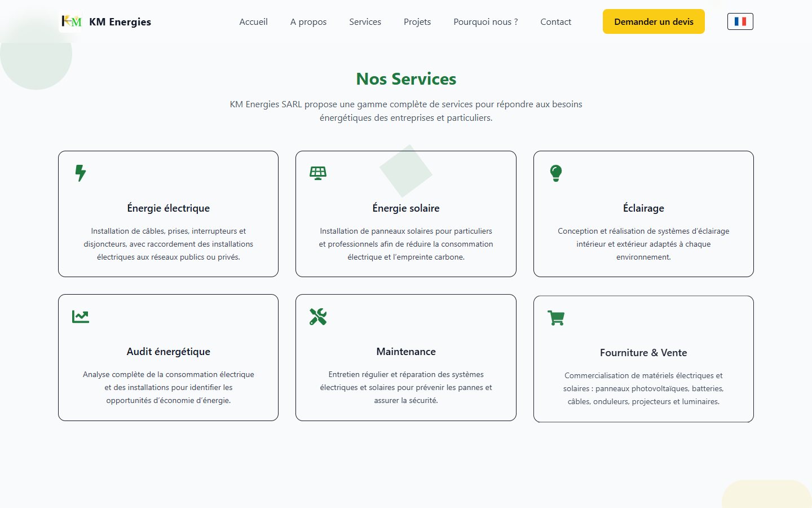812x508 pixels.
Task: Click the Demander un devis button
Action: tap(654, 21)
